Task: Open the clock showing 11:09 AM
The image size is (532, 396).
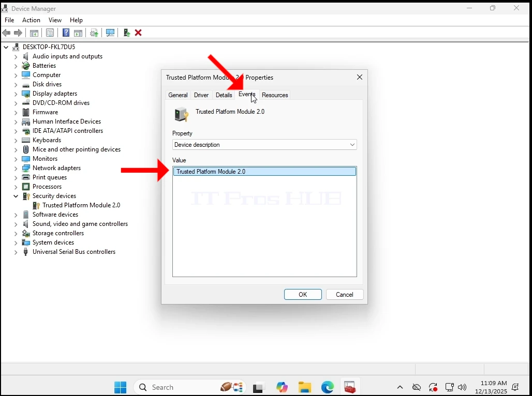Action: (491, 387)
